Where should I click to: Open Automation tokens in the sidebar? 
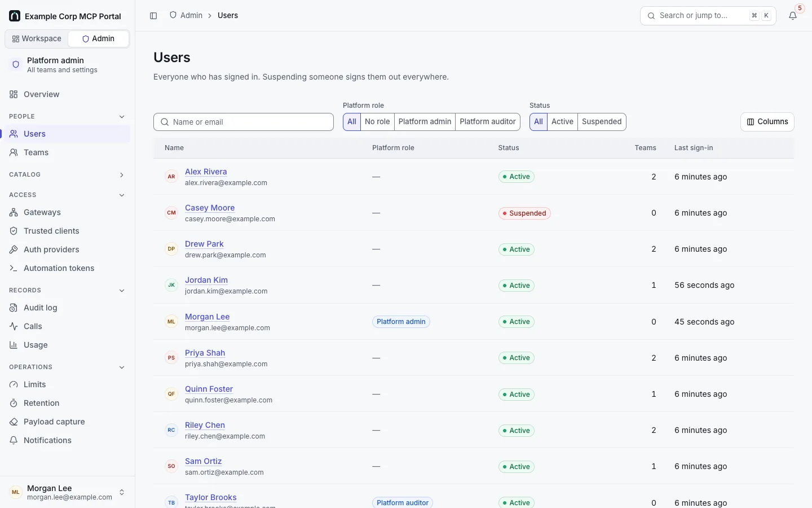click(67, 268)
